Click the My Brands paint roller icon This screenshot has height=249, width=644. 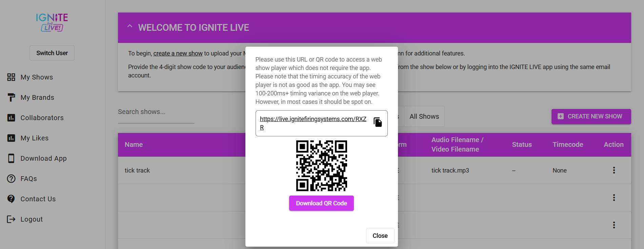pos(11,97)
